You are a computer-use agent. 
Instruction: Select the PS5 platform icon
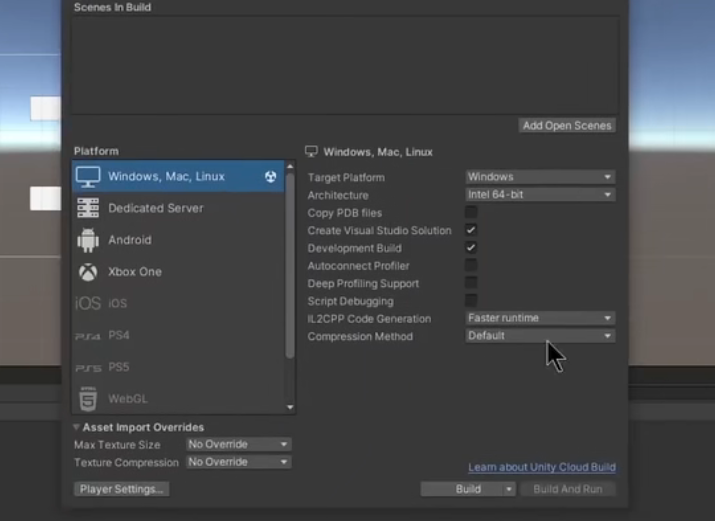click(x=88, y=367)
